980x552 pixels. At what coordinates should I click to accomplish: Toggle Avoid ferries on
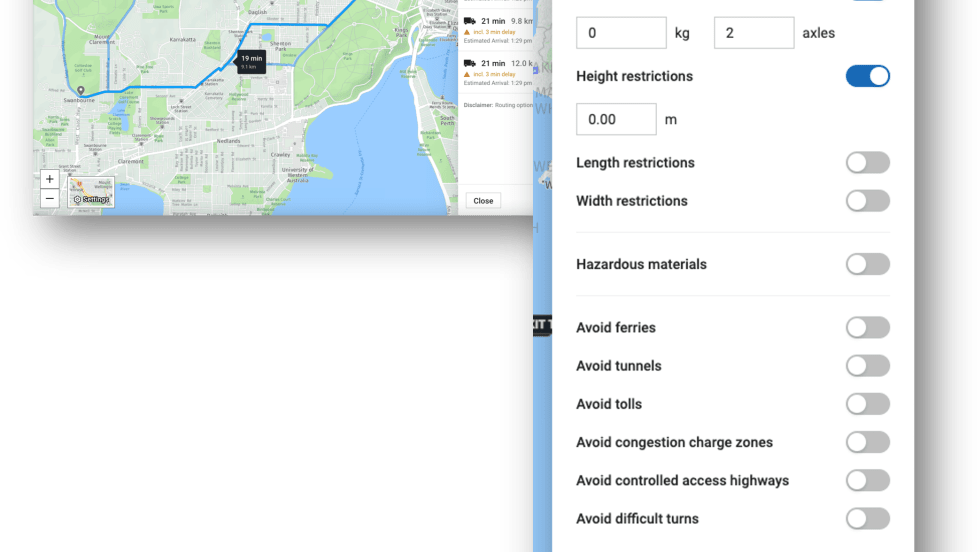pyautogui.click(x=867, y=328)
